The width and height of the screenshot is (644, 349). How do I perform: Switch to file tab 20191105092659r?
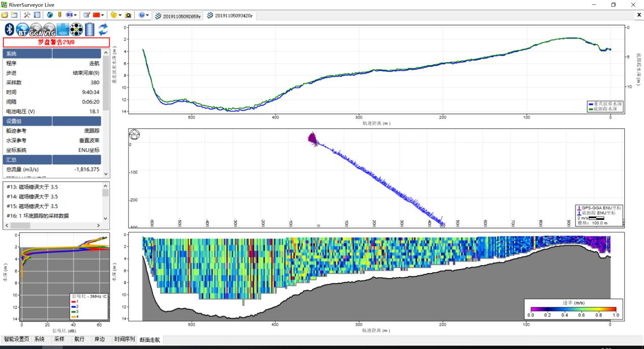pyautogui.click(x=178, y=16)
